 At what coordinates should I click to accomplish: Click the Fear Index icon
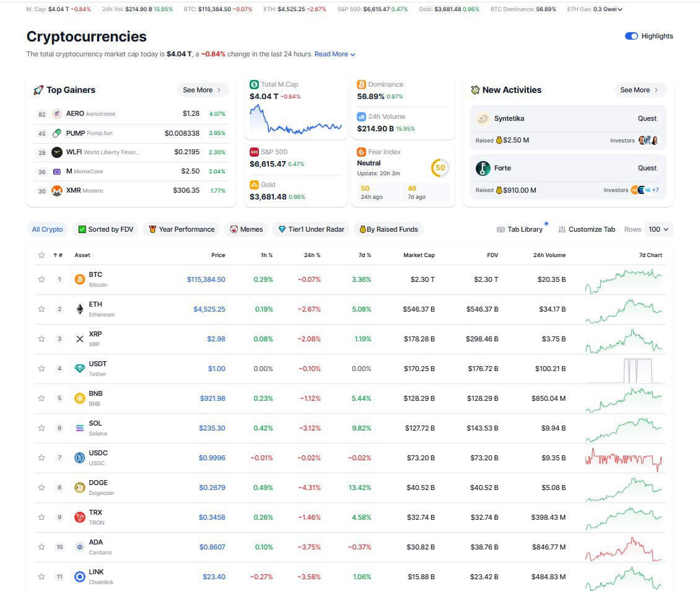point(361,152)
